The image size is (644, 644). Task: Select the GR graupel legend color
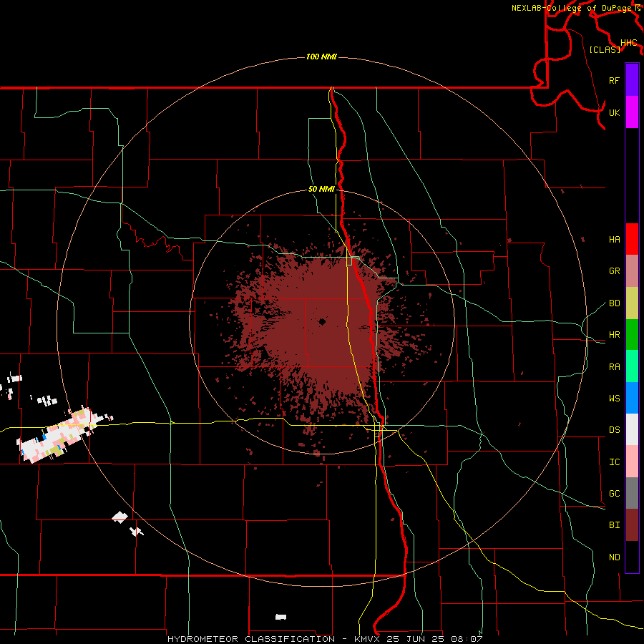(632, 270)
